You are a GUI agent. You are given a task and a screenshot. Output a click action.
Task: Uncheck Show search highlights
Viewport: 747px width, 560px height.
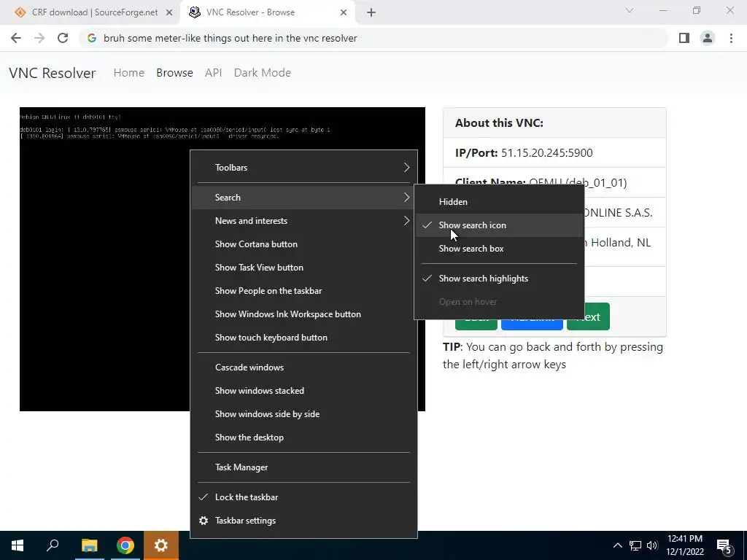(x=499, y=279)
